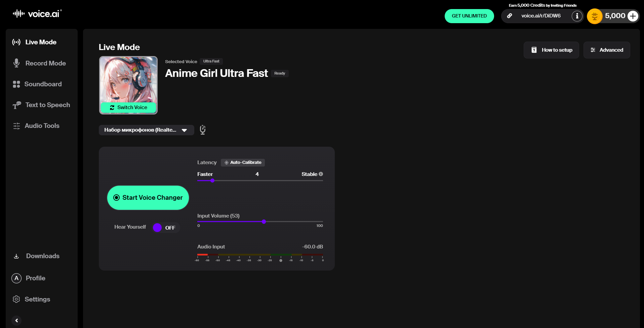Click the Switch Voice button

tap(128, 107)
